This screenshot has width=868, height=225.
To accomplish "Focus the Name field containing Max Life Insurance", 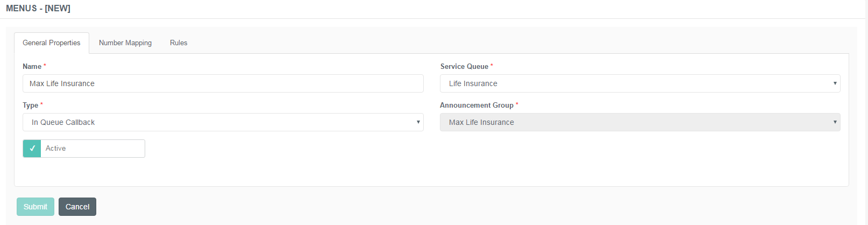I will tap(223, 83).
